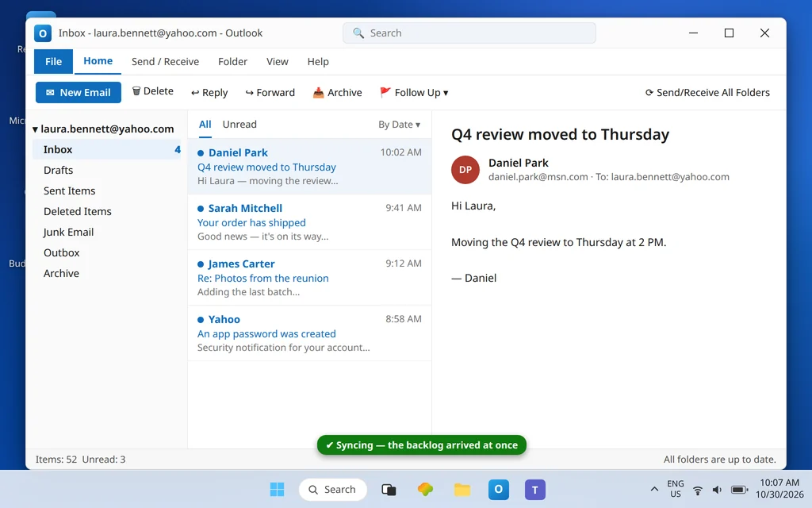Open File Explorer from the taskbar
This screenshot has width=812, height=508.
(462, 489)
